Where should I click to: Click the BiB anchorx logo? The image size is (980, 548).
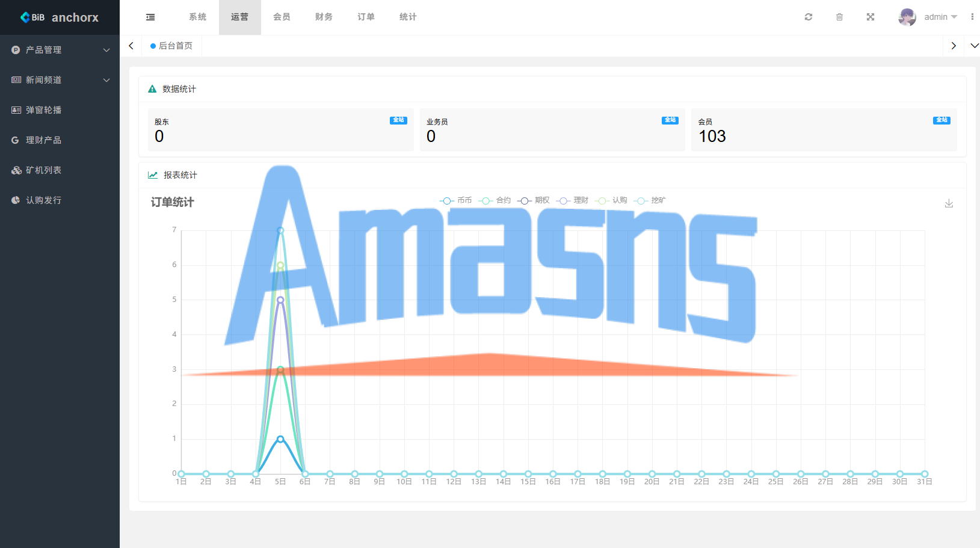click(x=60, y=17)
